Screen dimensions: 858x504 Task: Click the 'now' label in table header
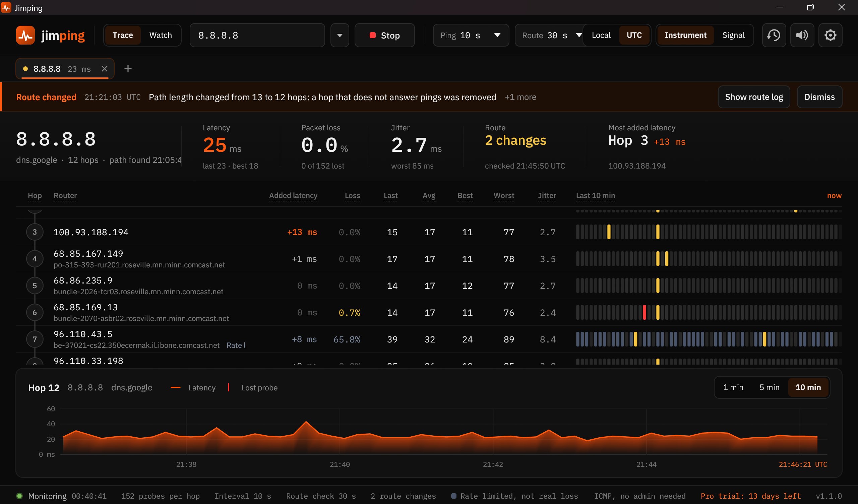[834, 195]
